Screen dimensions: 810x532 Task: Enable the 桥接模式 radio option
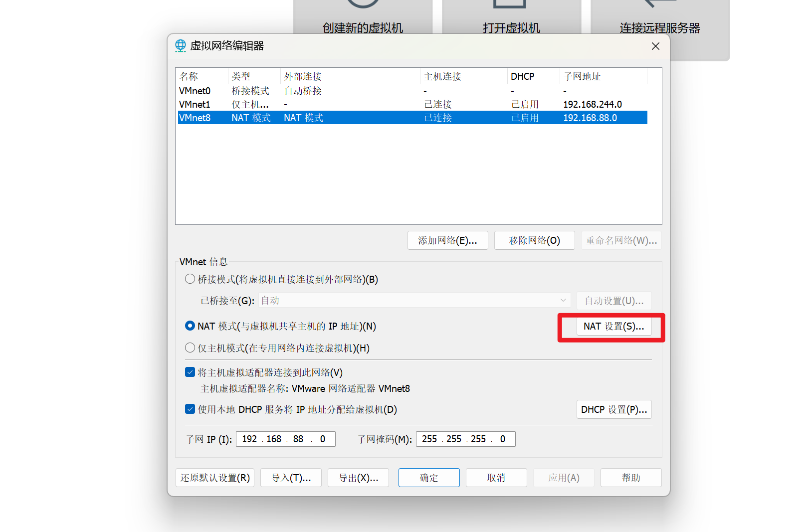190,279
